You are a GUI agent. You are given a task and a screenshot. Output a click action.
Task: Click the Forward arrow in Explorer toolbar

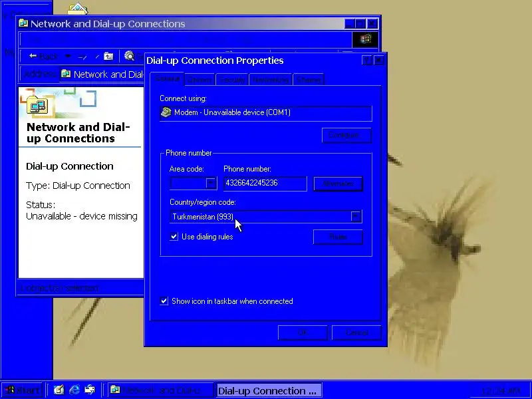pos(82,57)
